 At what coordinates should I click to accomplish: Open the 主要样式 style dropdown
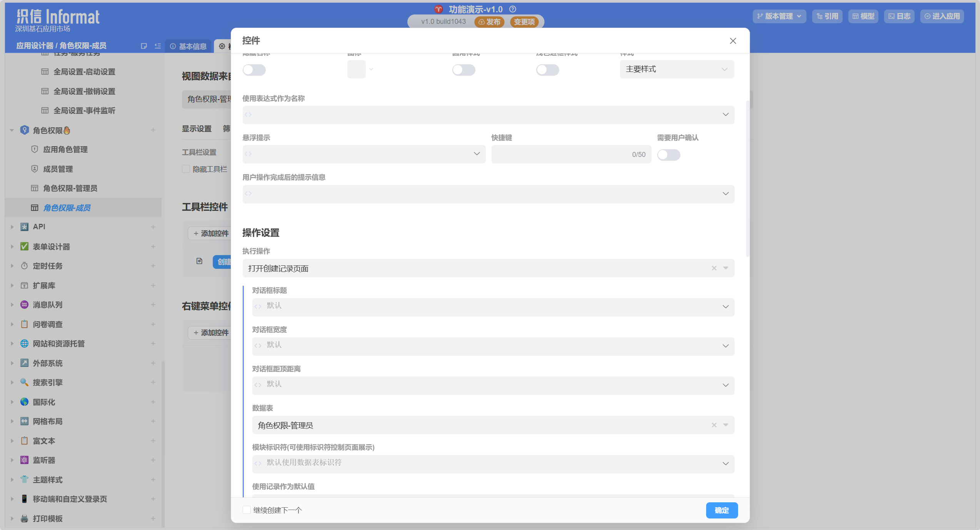coord(677,69)
